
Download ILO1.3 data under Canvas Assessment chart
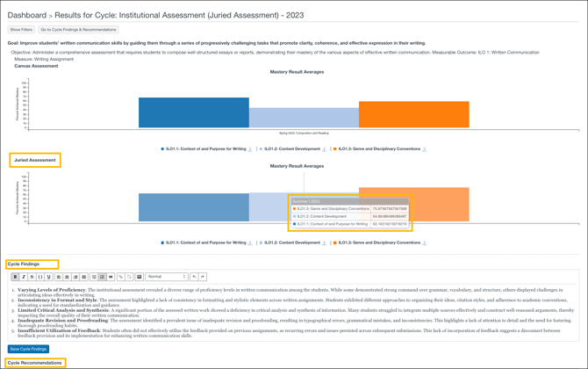point(425,149)
